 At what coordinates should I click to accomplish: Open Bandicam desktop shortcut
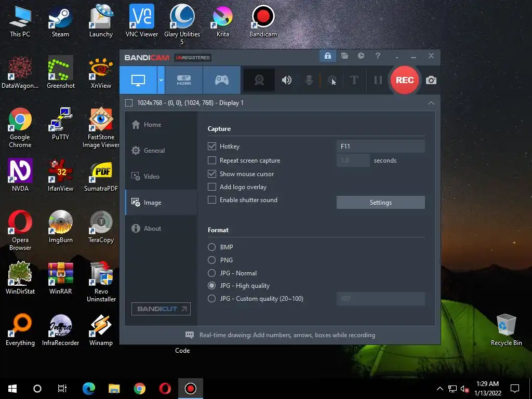[x=263, y=21]
